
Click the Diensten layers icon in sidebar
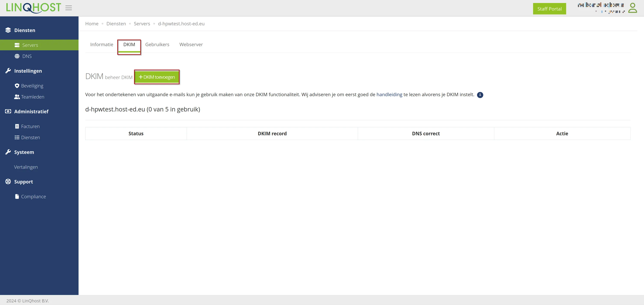tap(8, 30)
